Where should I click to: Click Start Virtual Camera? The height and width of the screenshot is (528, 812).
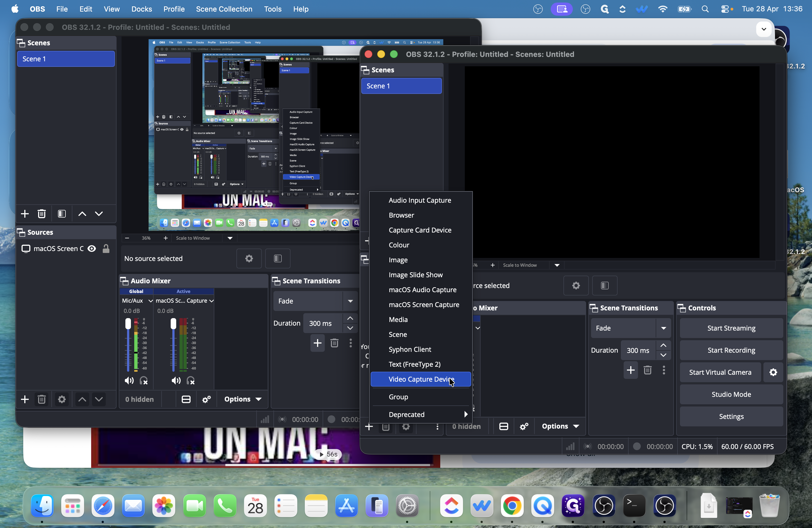(720, 372)
